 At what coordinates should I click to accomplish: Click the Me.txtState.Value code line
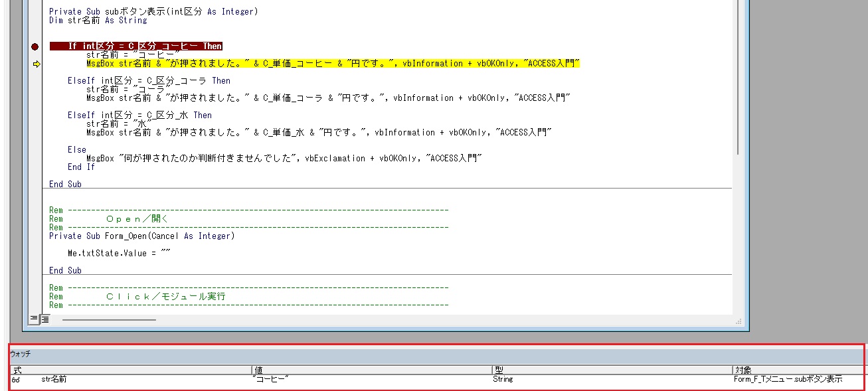point(119,254)
